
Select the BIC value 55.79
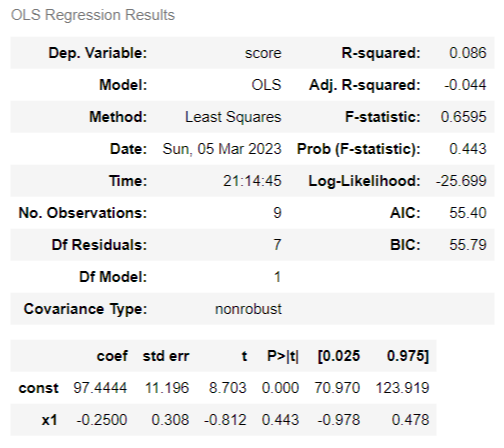click(468, 245)
